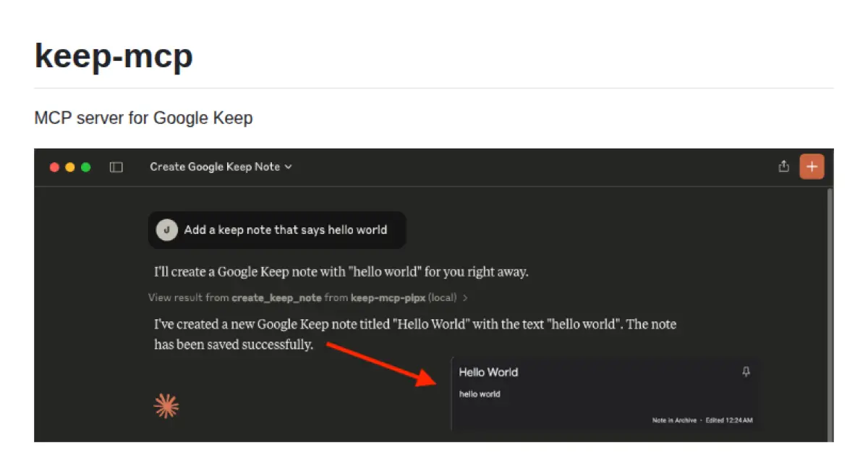Click the Note in Archive label

coord(674,420)
